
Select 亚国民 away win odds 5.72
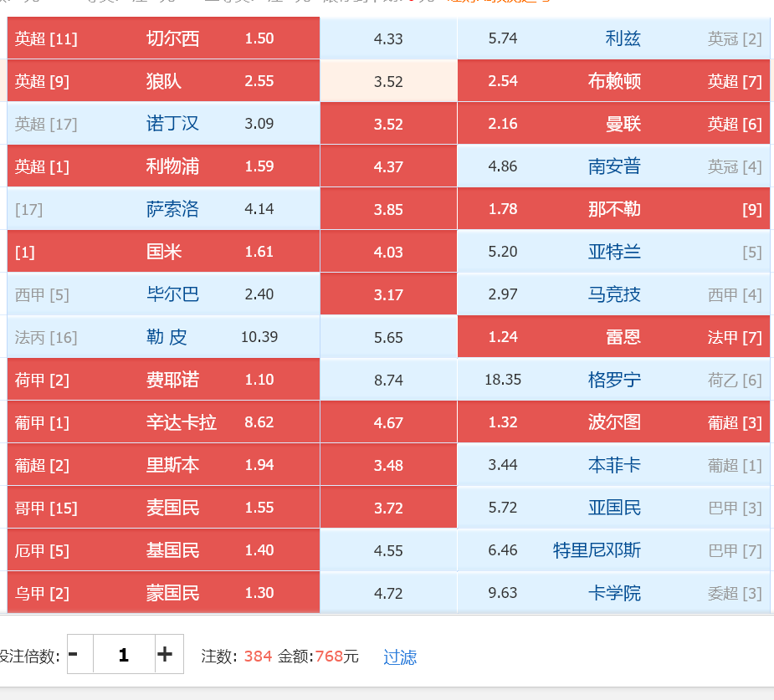613,508
